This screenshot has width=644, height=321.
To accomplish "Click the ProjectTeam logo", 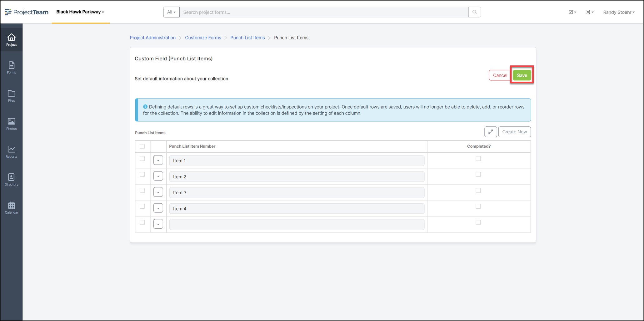I will [27, 12].
